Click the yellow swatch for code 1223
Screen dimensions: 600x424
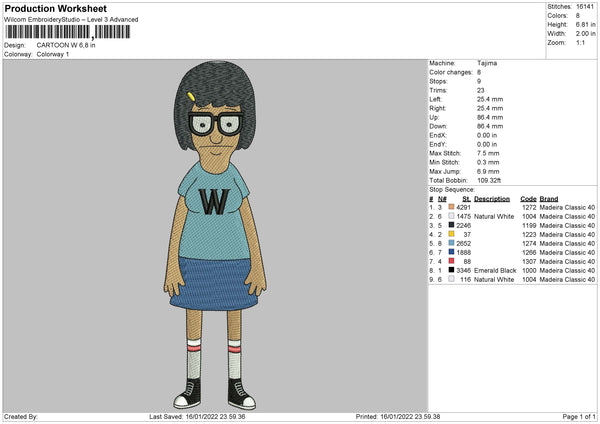click(x=451, y=234)
